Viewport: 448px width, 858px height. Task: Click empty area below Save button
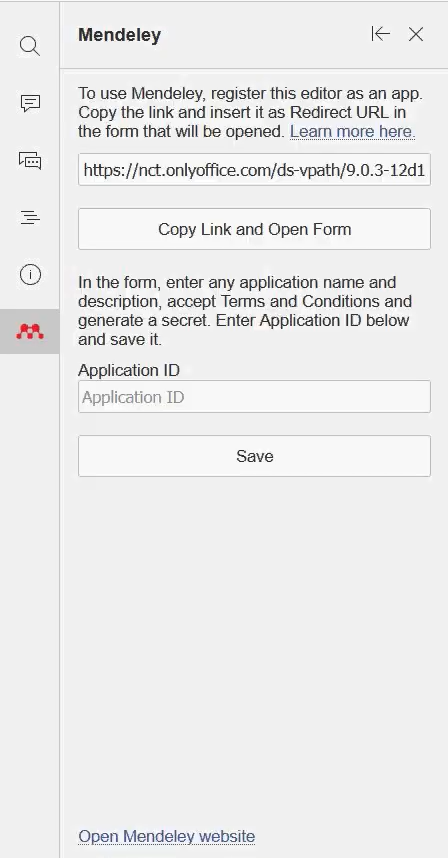(x=254, y=646)
